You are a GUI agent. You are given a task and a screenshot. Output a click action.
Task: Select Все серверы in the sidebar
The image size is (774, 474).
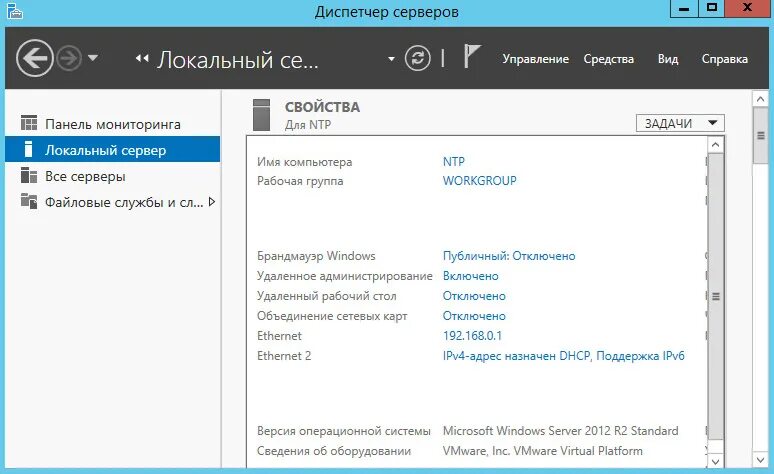113,176
